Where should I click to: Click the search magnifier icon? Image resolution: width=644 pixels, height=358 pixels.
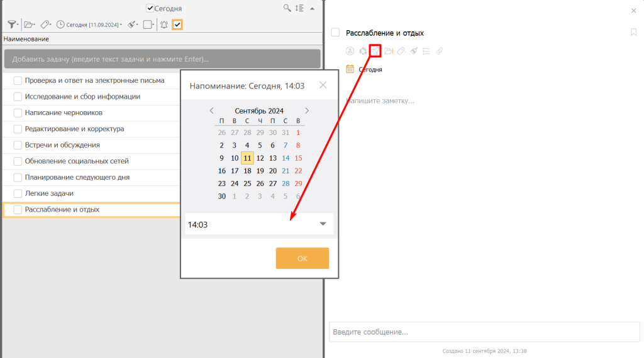coord(287,8)
